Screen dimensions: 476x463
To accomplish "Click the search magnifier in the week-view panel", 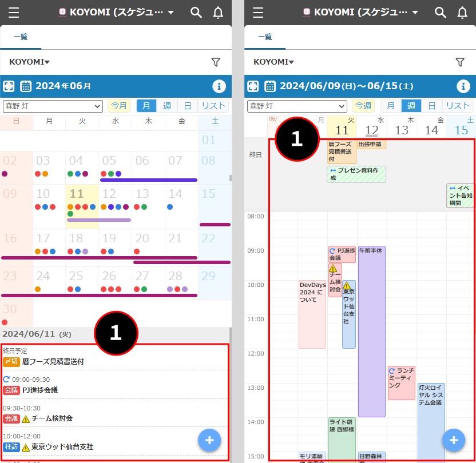I will pyautogui.click(x=440, y=13).
